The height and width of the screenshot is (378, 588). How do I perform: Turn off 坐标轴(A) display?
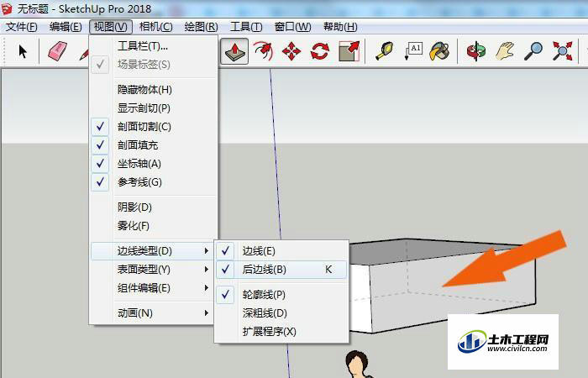click(154, 164)
